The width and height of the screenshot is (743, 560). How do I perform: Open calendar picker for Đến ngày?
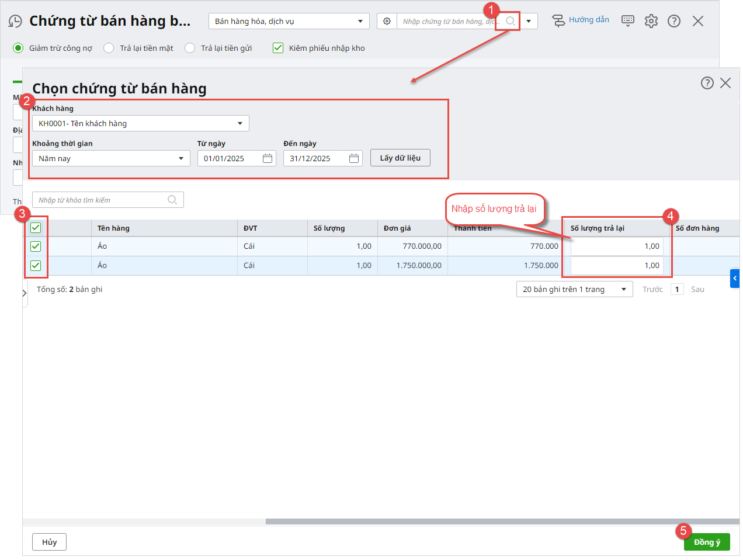tap(354, 158)
